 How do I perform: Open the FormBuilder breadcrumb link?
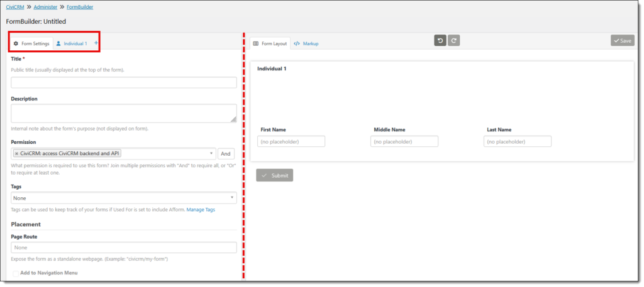[80, 7]
